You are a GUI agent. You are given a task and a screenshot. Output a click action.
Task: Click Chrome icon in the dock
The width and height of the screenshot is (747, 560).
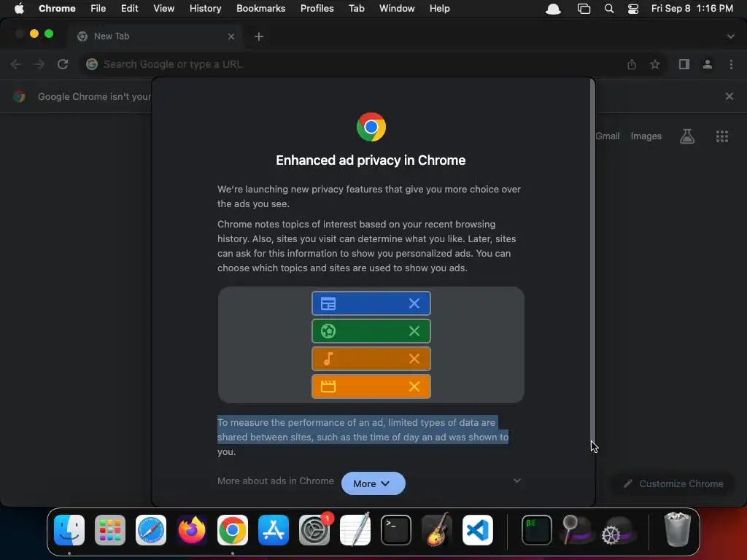233,530
